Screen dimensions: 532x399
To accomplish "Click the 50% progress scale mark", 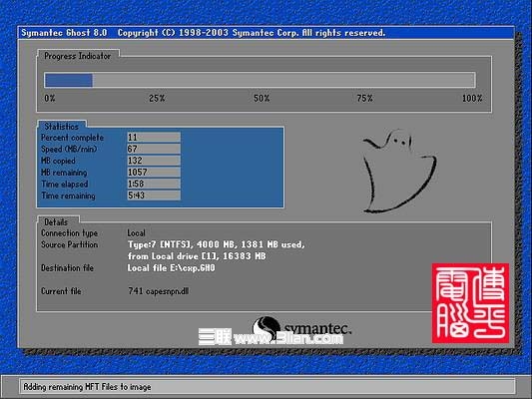I will (x=262, y=99).
